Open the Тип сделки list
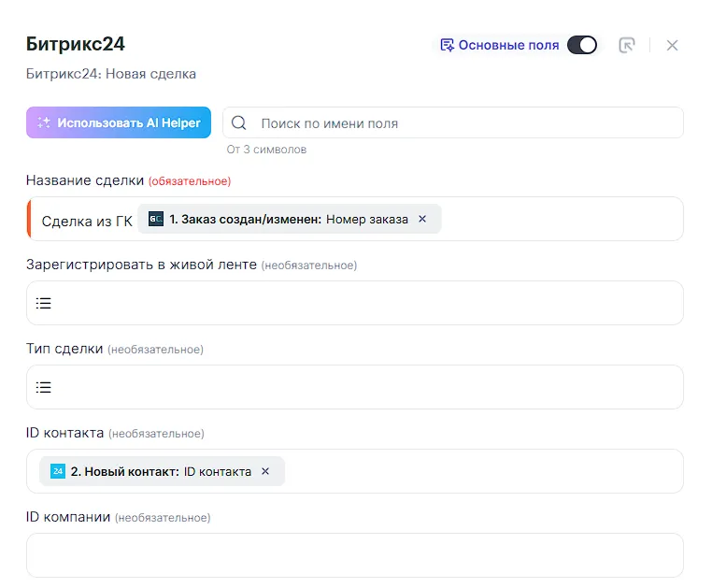Screen dimensions: 712x588 44,387
